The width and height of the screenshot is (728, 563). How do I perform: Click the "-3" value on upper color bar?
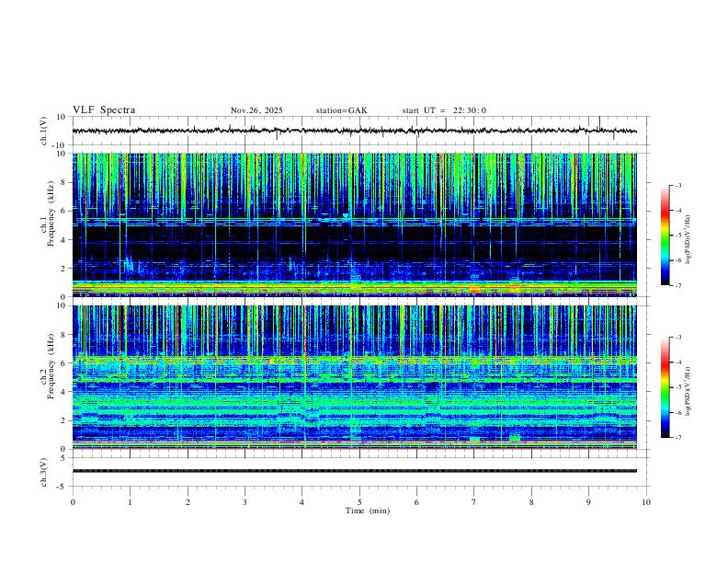[677, 185]
